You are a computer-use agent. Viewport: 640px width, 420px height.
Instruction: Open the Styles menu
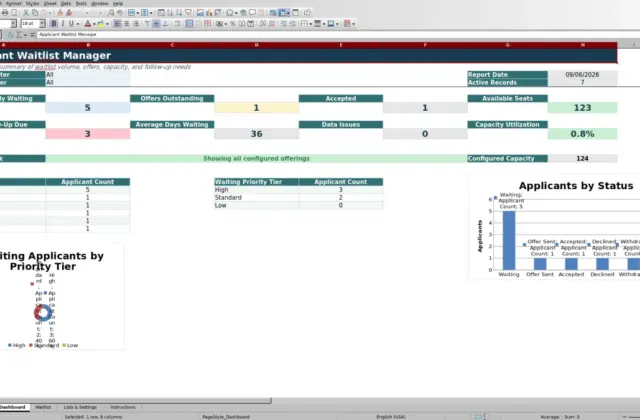click(x=32, y=3)
